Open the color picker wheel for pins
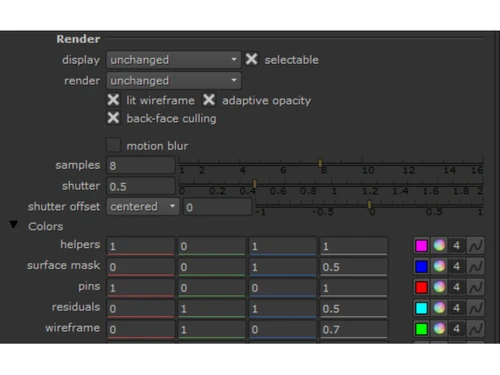The width and height of the screenshot is (500, 375). pyautogui.click(x=439, y=287)
